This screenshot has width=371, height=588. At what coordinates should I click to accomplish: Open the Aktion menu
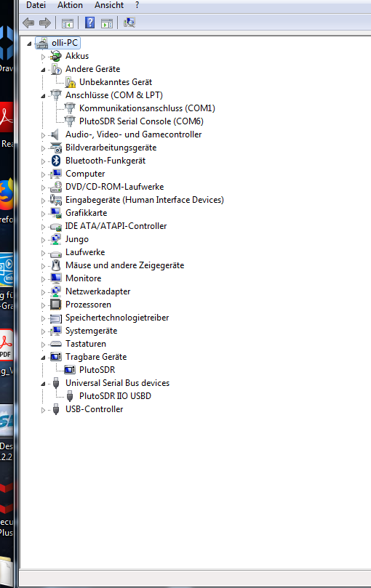[70, 5]
